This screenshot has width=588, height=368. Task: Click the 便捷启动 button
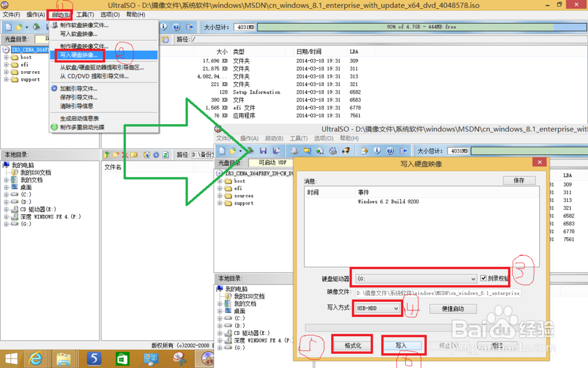453,309
